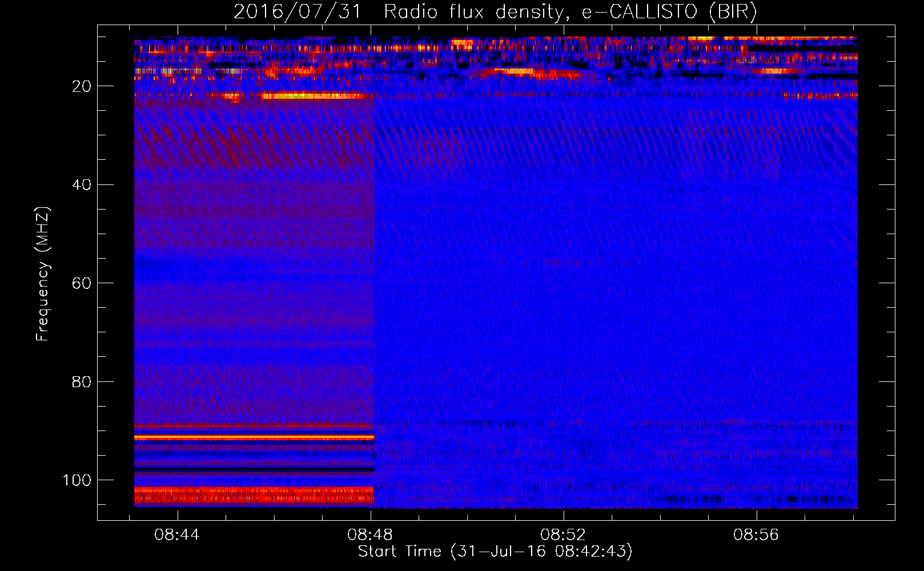Viewport: 924px width, 571px height.
Task: Click the plot title '2016/07/31 Radio flux density, e-CALLISTO (BIR)'
Action: click(x=495, y=11)
